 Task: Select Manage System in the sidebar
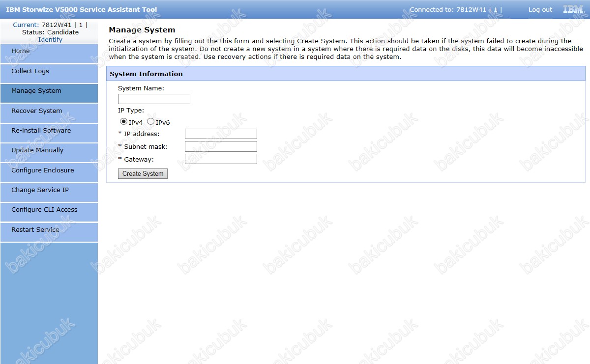49,93
